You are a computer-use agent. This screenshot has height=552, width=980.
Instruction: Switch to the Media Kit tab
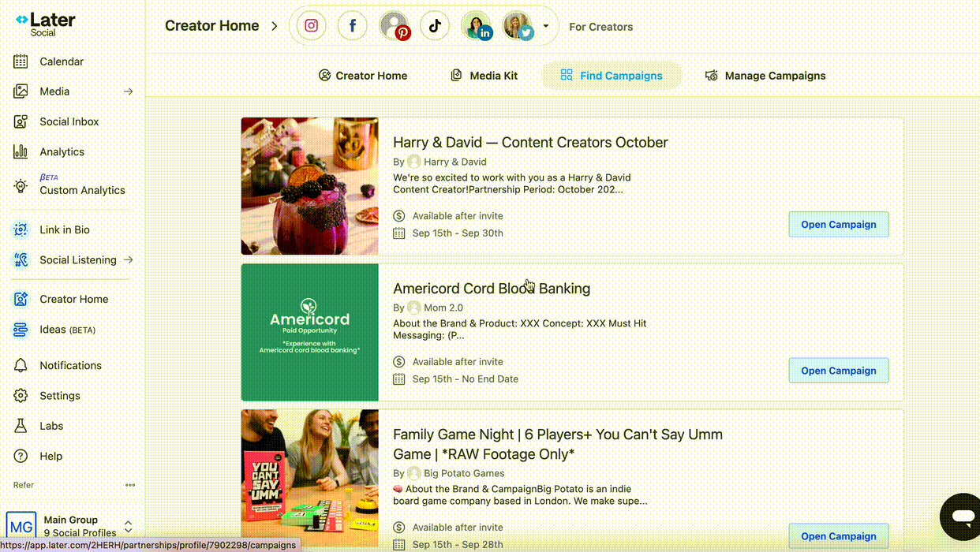pos(484,76)
